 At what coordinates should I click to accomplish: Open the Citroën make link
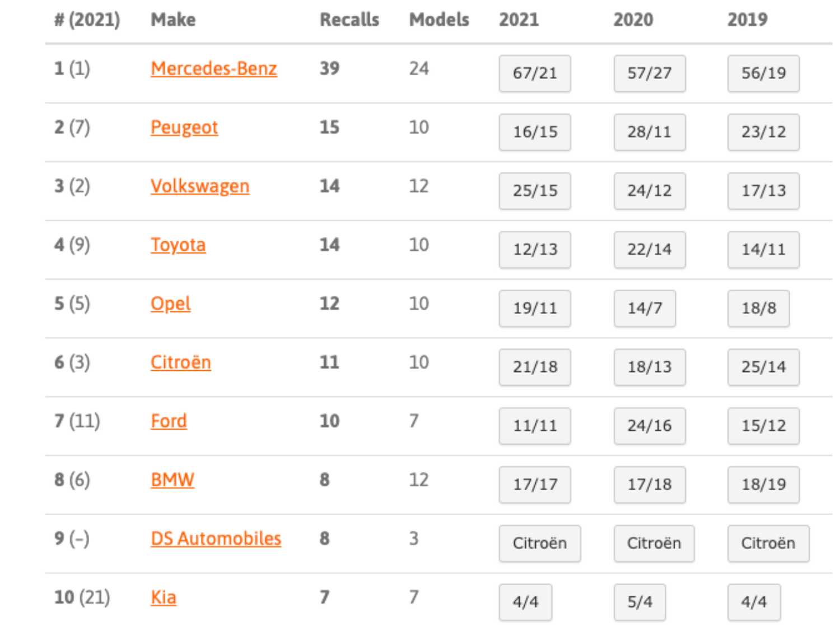tap(180, 363)
